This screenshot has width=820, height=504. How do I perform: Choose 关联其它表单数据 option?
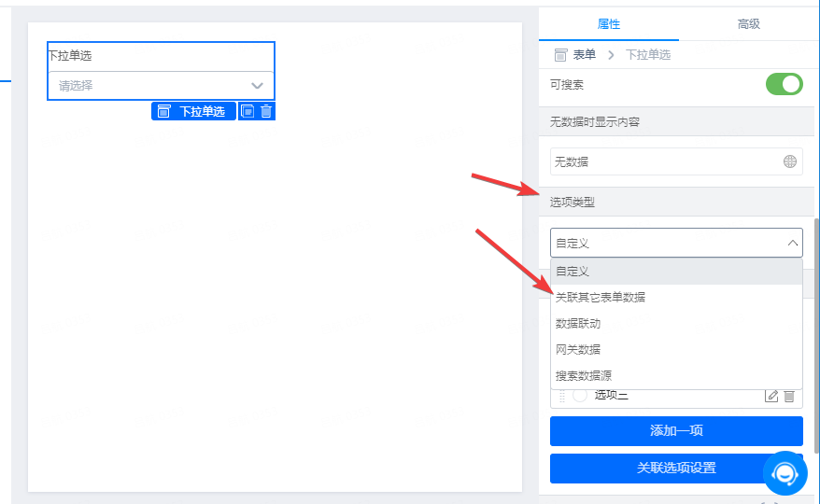[x=676, y=298]
